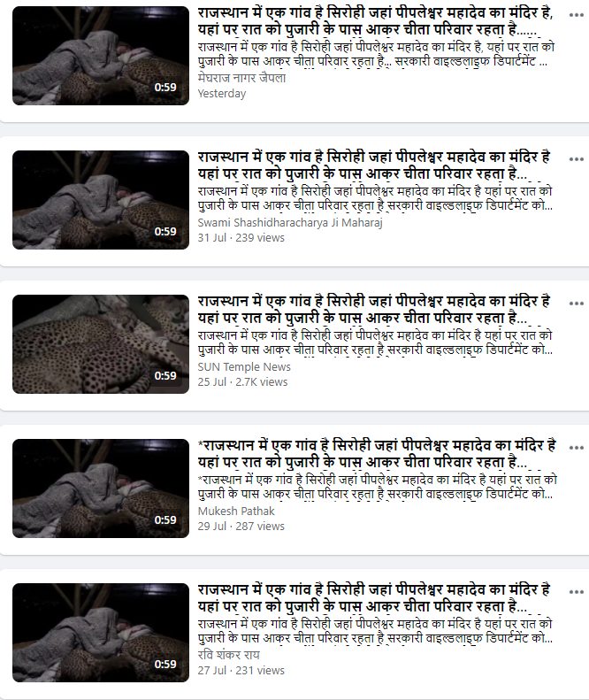Play the SUN Temple News cheetah thumbnail
This screenshot has height=700, width=589.
coord(101,344)
